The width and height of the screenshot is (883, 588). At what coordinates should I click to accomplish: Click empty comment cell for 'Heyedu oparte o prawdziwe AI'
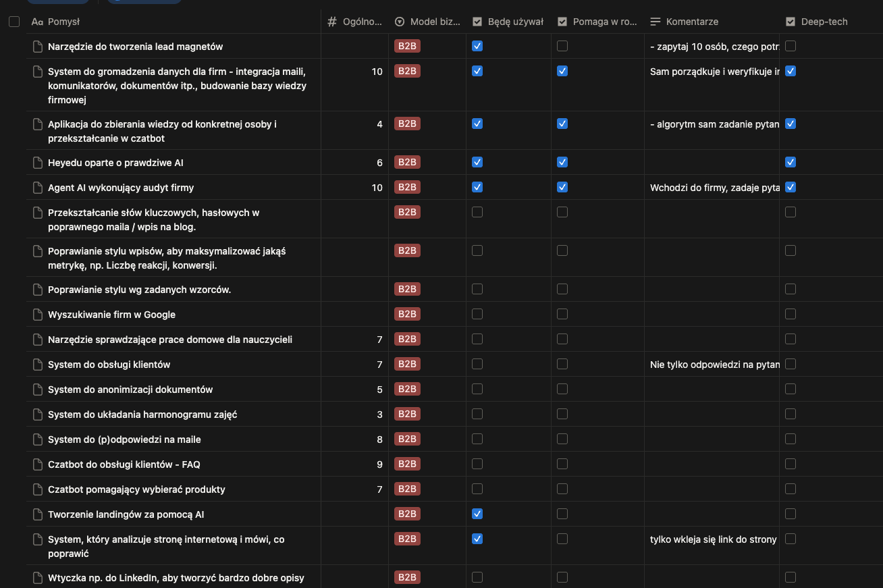point(712,163)
